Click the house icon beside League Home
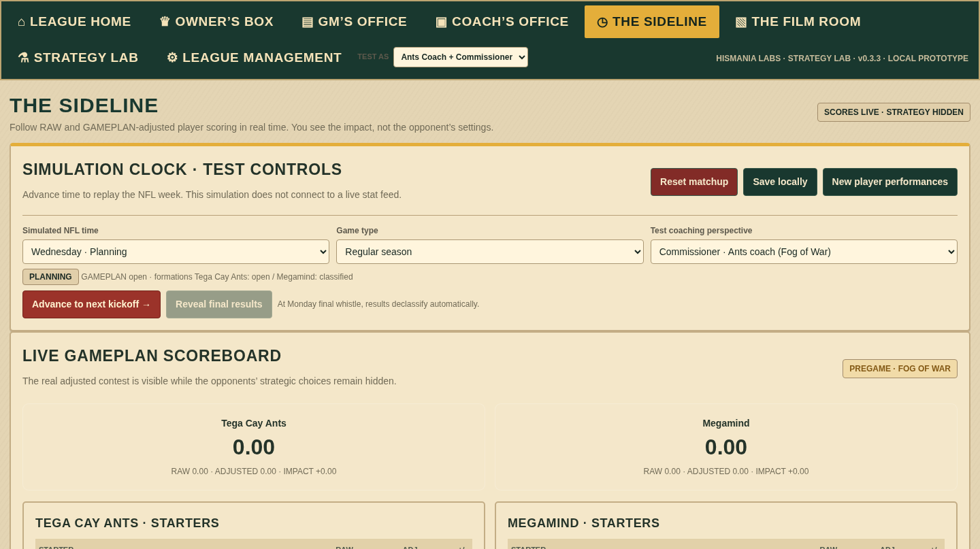The width and height of the screenshot is (980, 549). 22,22
